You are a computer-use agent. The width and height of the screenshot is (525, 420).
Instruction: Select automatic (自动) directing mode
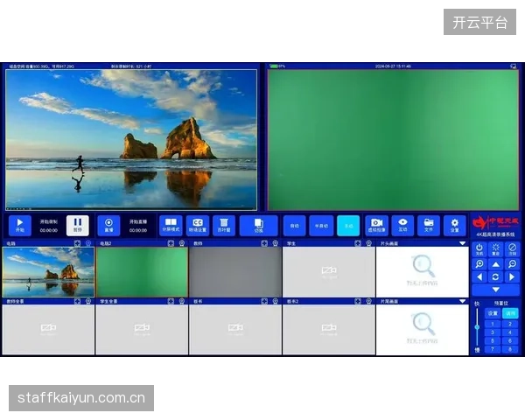click(295, 226)
